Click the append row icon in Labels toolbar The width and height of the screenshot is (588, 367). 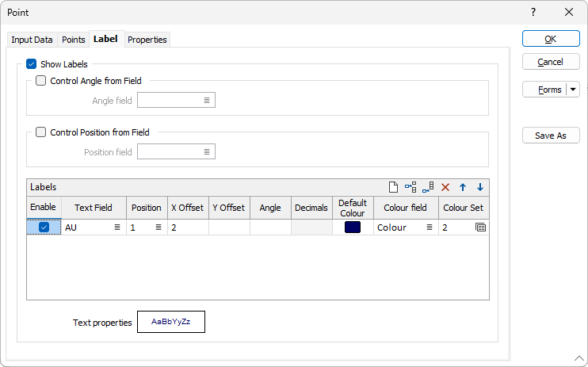tap(428, 187)
